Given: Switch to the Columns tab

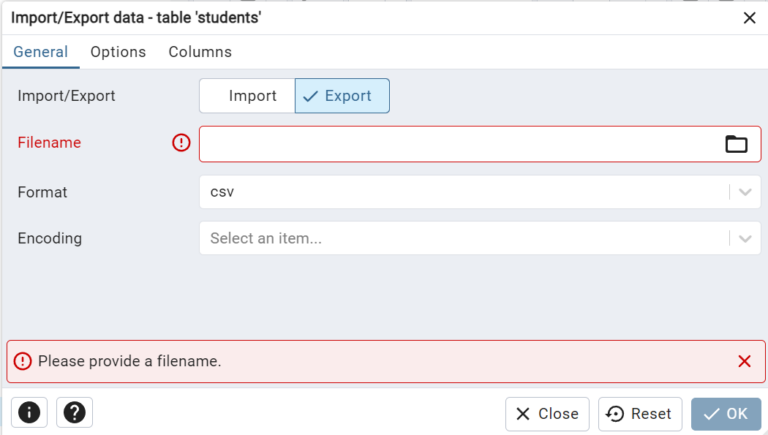Looking at the screenshot, I should coord(200,52).
